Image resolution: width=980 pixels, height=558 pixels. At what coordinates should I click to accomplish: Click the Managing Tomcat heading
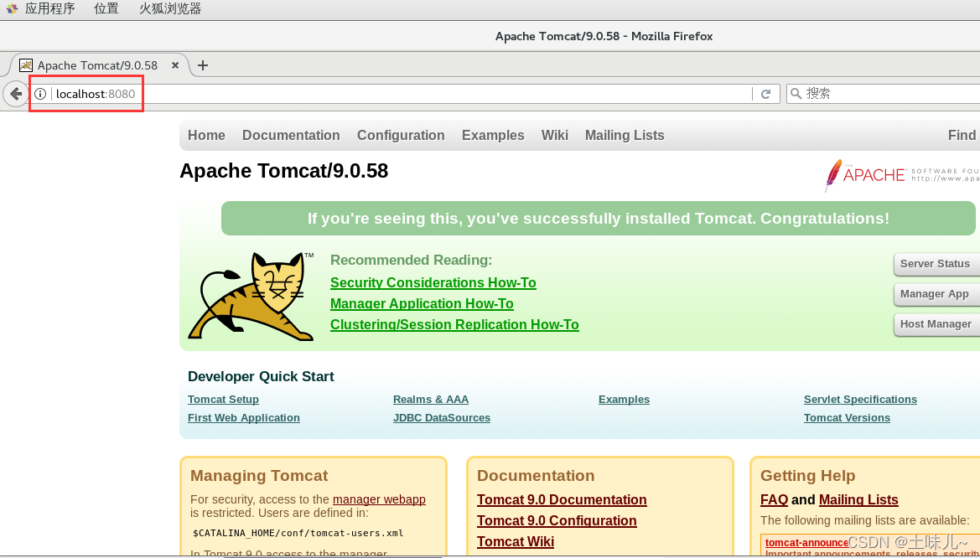259,476
